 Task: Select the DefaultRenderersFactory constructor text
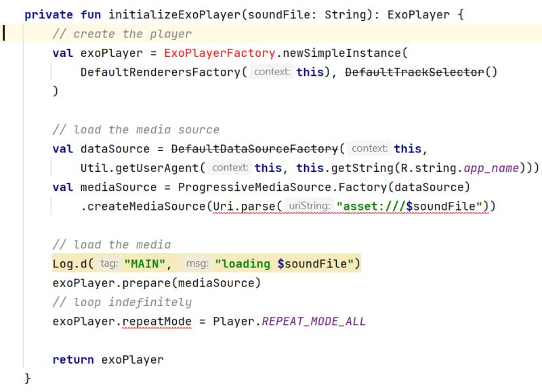click(161, 72)
